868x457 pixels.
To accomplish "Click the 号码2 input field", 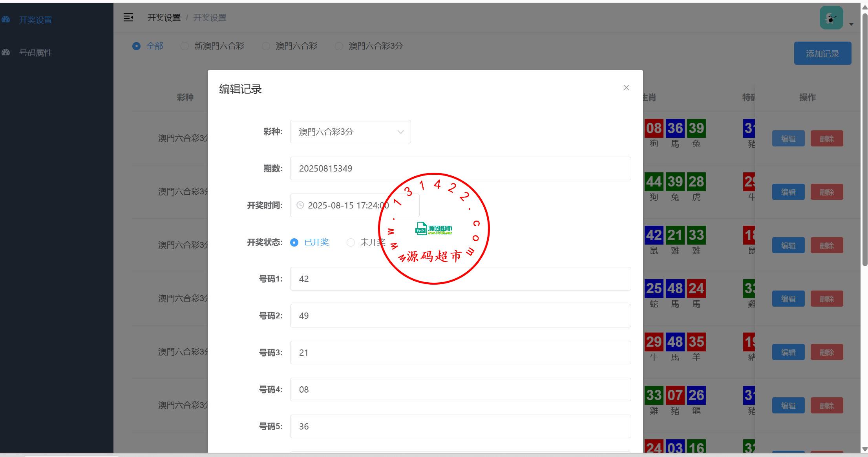I will pyautogui.click(x=460, y=316).
